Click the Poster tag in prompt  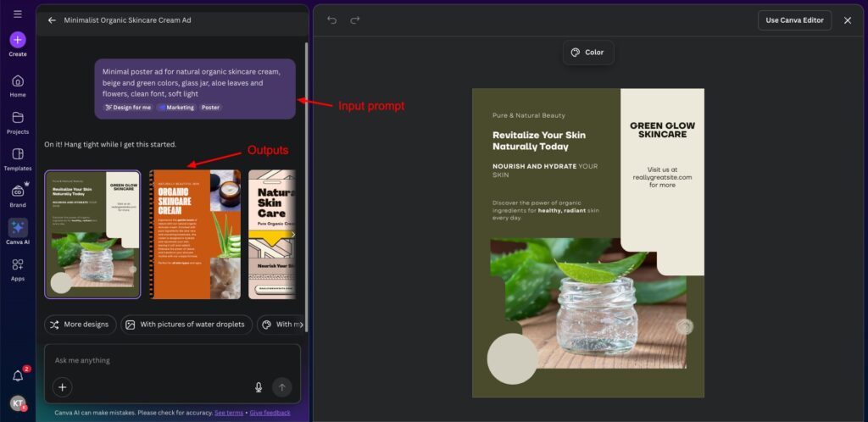pos(210,108)
